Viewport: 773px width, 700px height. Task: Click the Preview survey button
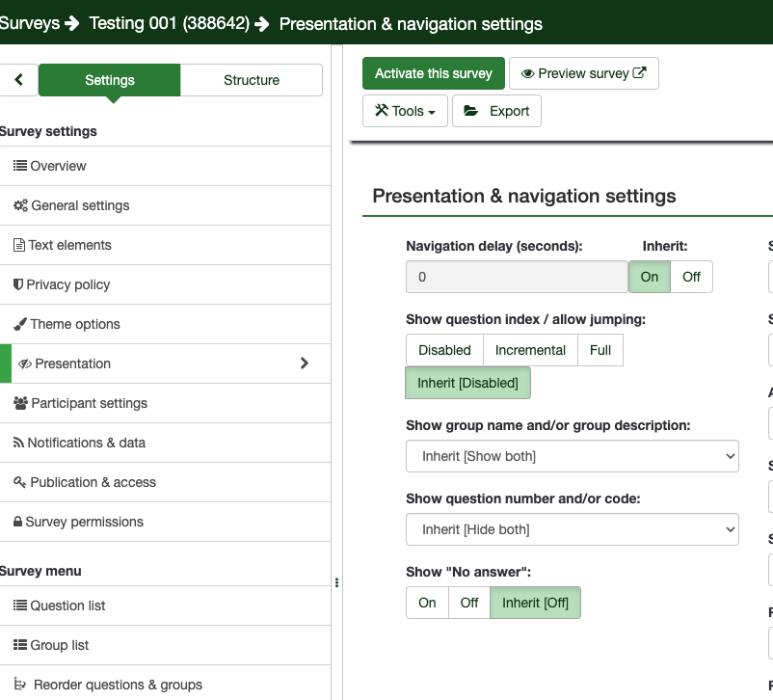pos(583,73)
